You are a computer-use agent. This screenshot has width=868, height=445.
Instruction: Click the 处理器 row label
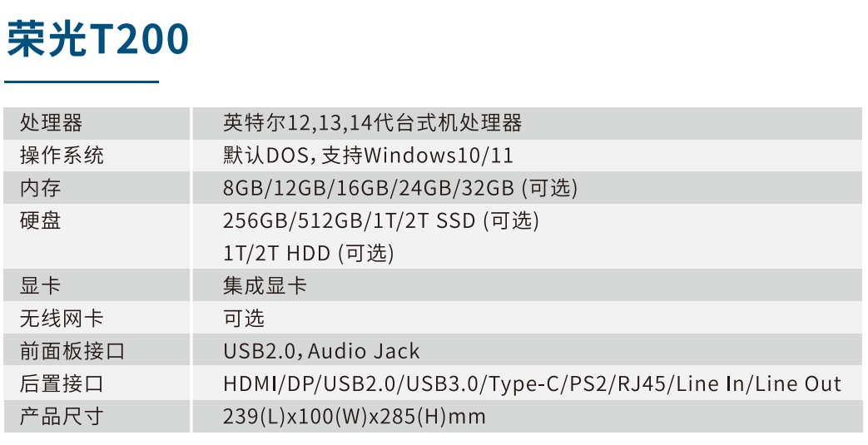click(51, 123)
